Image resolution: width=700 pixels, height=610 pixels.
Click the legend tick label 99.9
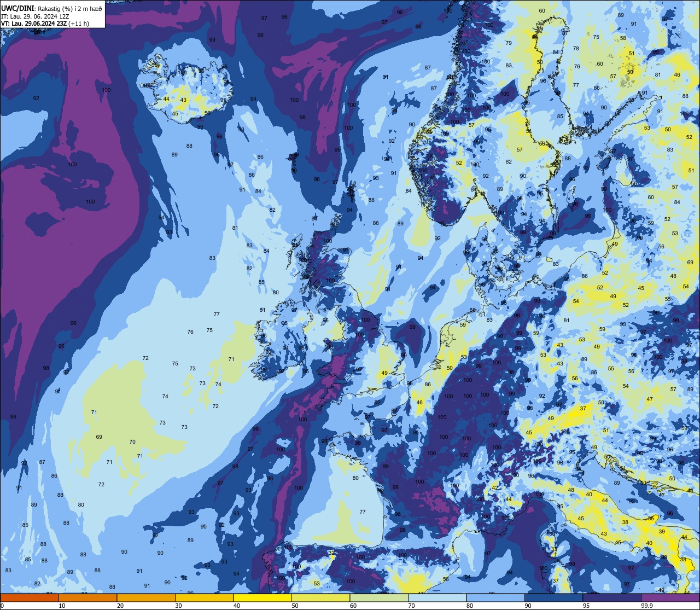pos(647,606)
